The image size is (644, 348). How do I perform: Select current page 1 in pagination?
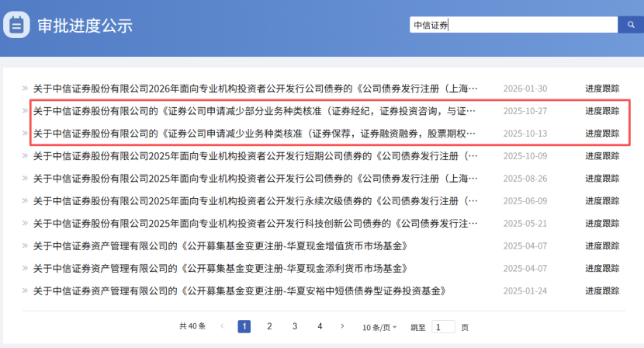click(244, 327)
